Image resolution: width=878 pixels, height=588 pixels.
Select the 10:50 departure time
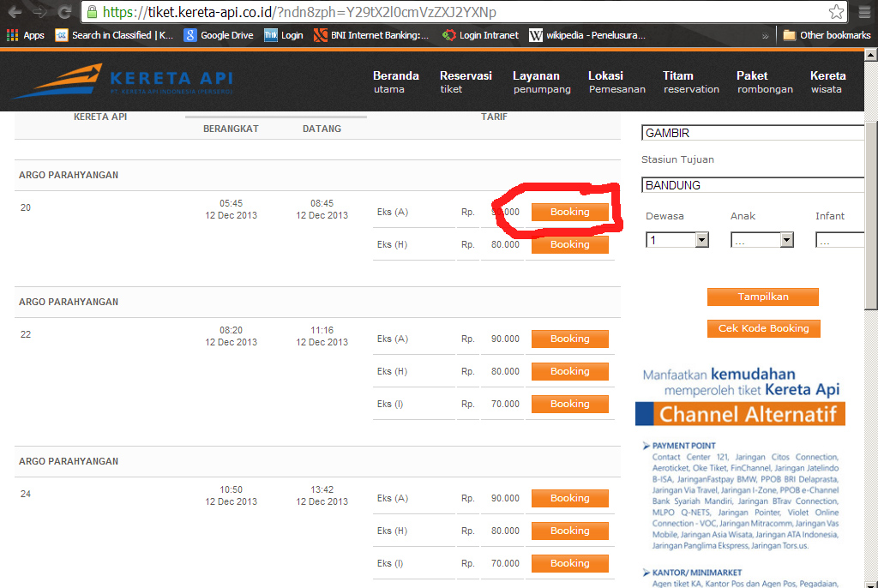point(231,489)
